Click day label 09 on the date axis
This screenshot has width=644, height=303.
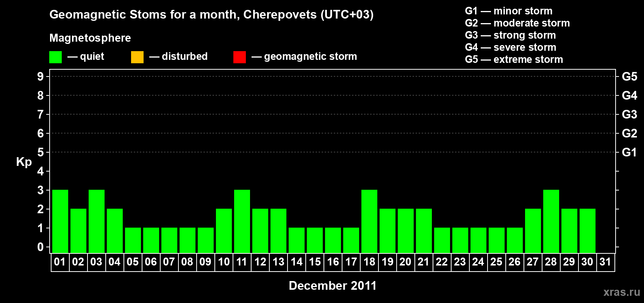tap(205, 262)
